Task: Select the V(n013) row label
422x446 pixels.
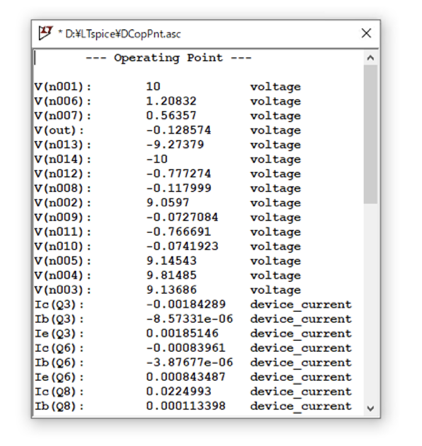Action: [62, 145]
